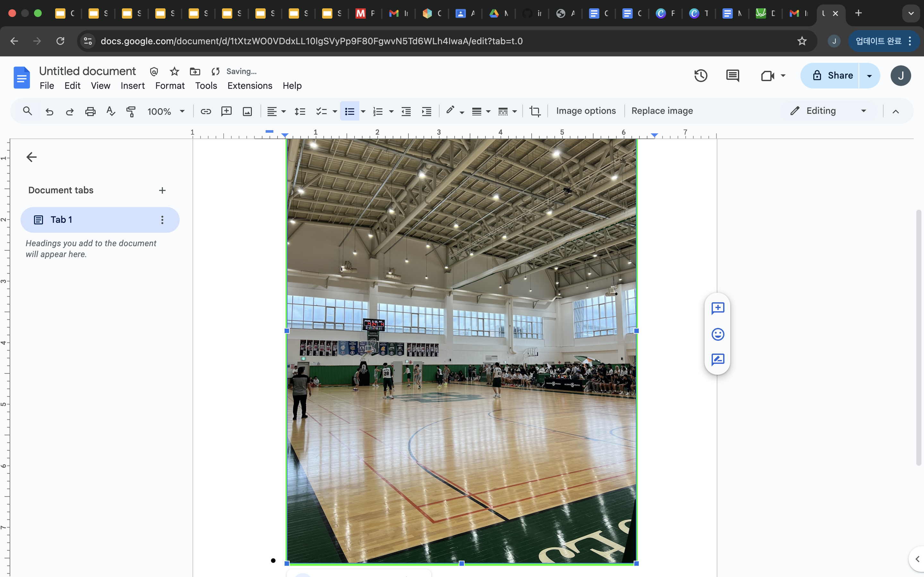The image size is (924, 577).
Task: Expand the Editing mode dropdown
Action: pos(863,111)
